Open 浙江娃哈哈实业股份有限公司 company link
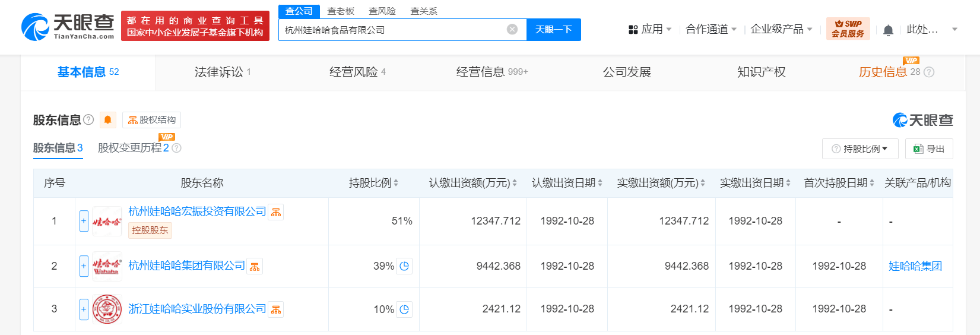980x335 pixels. [197, 309]
